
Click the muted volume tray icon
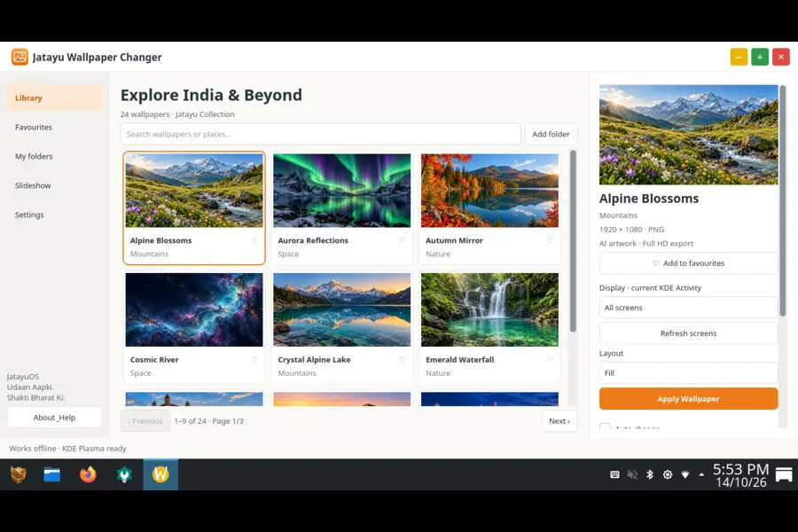coord(632,474)
